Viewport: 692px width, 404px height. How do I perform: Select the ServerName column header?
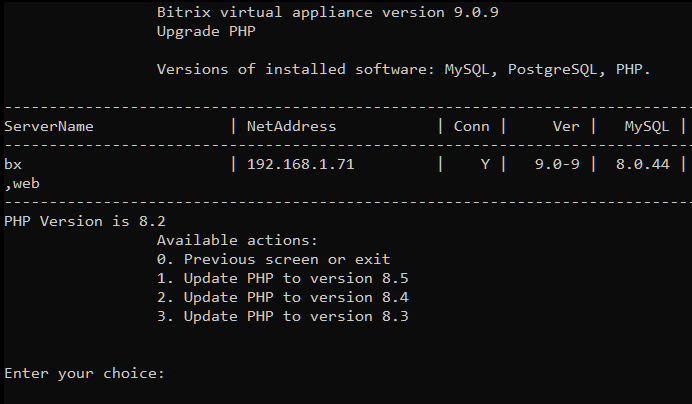pos(49,126)
